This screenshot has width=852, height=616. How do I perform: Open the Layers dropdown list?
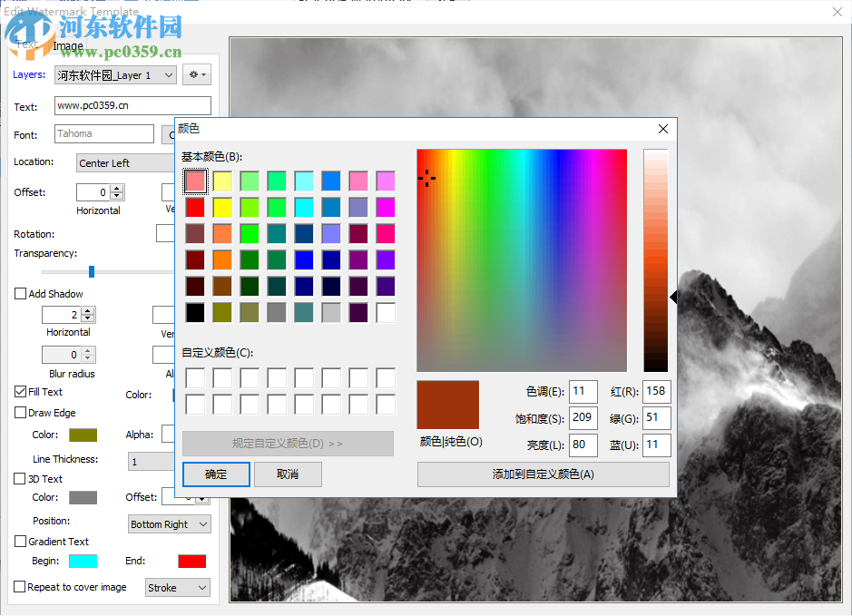point(171,74)
